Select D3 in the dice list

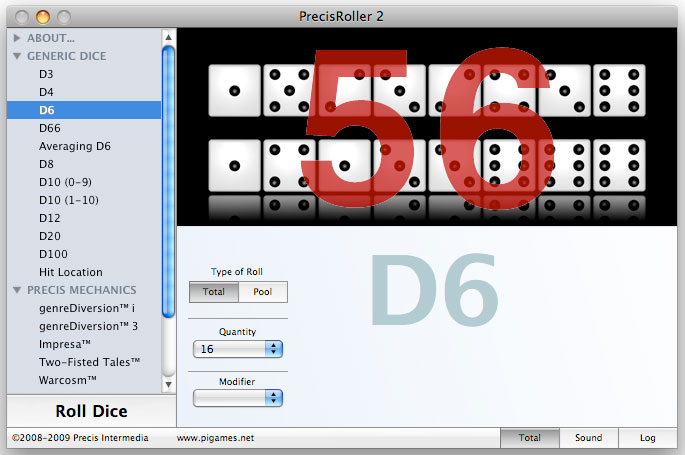tap(84, 74)
